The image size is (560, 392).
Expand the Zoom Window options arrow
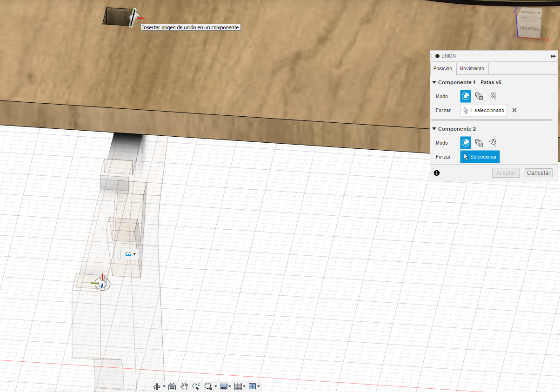[x=216, y=387]
